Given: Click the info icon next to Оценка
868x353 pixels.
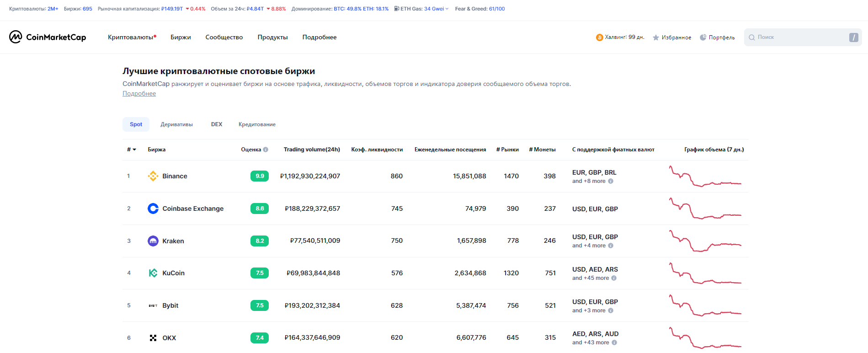Looking at the screenshot, I should [x=266, y=150].
